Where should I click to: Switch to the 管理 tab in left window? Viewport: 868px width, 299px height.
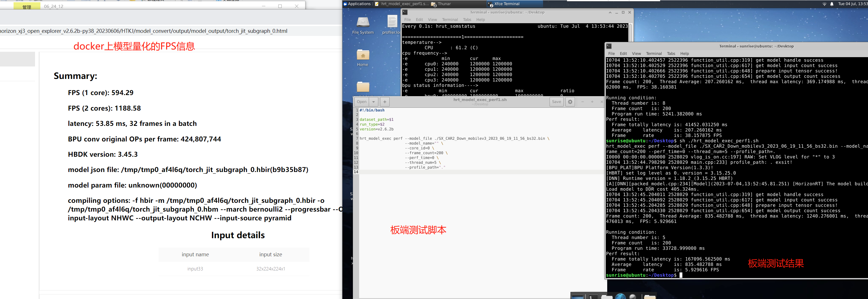pos(27,7)
